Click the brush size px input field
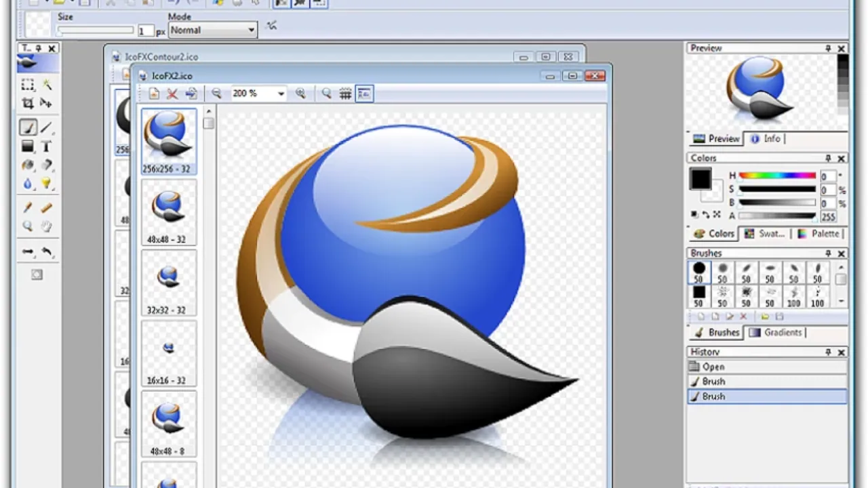 pos(146,30)
